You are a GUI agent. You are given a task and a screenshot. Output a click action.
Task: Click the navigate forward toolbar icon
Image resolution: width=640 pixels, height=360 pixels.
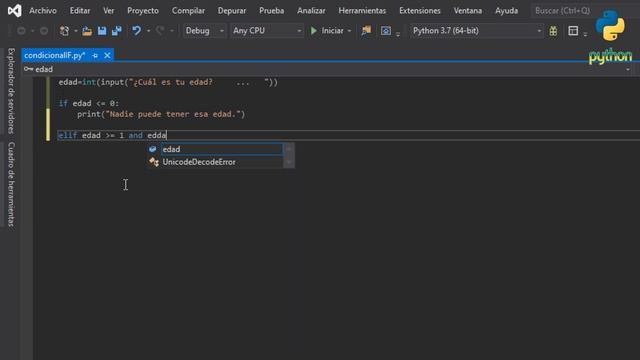point(44,31)
